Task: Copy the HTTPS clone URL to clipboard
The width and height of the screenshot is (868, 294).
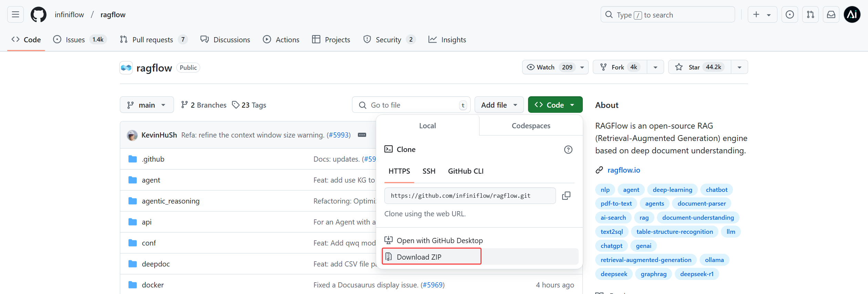Action: [566, 196]
